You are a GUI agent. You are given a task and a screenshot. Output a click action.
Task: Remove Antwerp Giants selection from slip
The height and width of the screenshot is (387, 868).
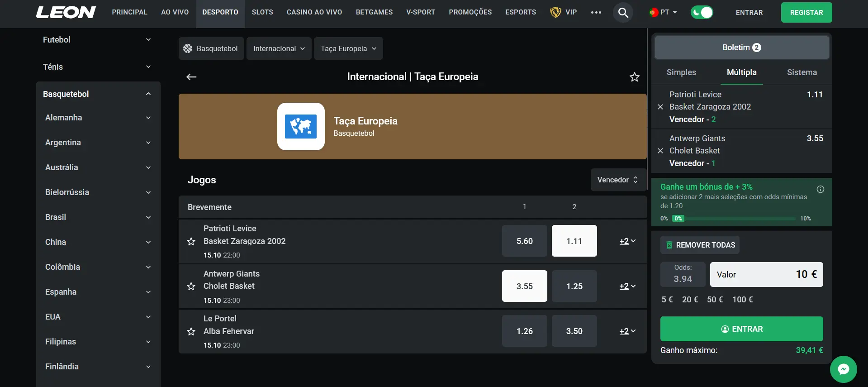(660, 151)
